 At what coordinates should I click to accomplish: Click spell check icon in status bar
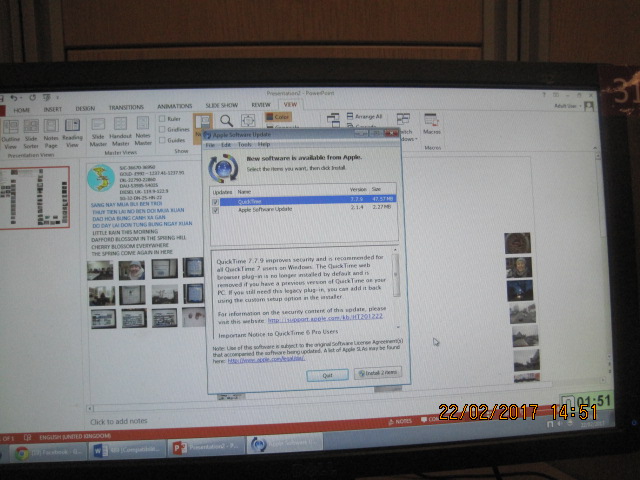click(27, 438)
